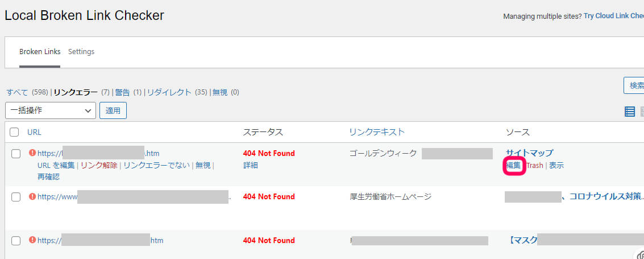Click error icon beside the https://www link
Image resolution: width=644 pixels, height=259 pixels.
click(32, 196)
